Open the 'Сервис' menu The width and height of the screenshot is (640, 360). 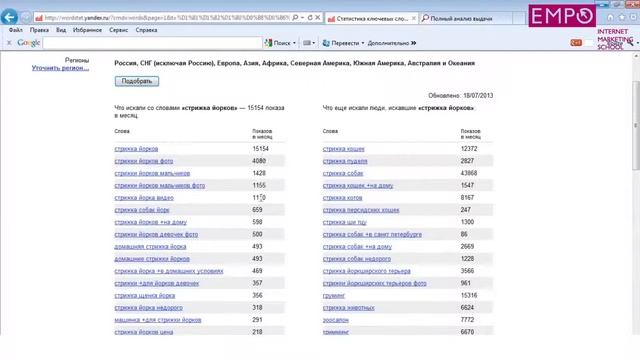click(x=118, y=30)
